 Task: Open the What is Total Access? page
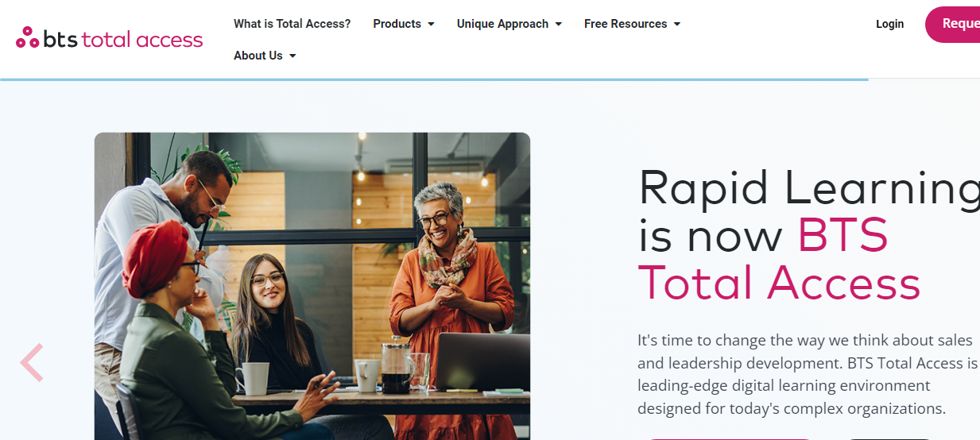[292, 24]
